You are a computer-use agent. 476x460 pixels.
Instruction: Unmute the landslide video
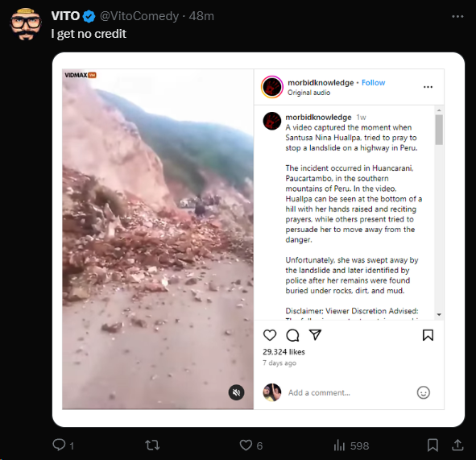point(236,392)
